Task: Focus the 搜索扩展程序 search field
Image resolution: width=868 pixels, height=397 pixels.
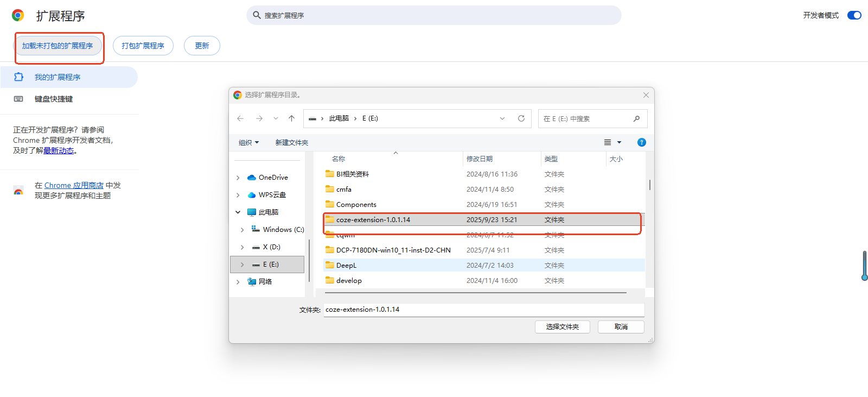Action: click(x=434, y=15)
